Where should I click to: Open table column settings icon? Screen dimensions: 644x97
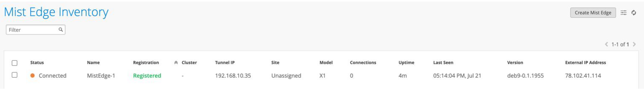click(624, 13)
